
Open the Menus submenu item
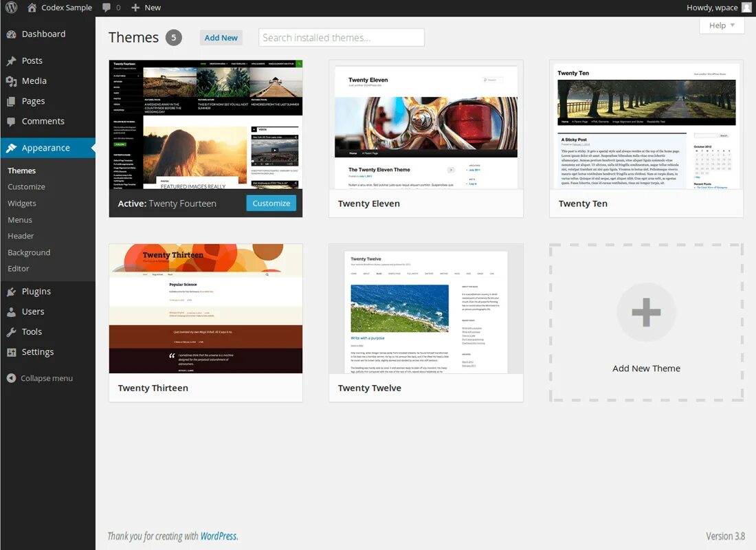[x=20, y=220]
